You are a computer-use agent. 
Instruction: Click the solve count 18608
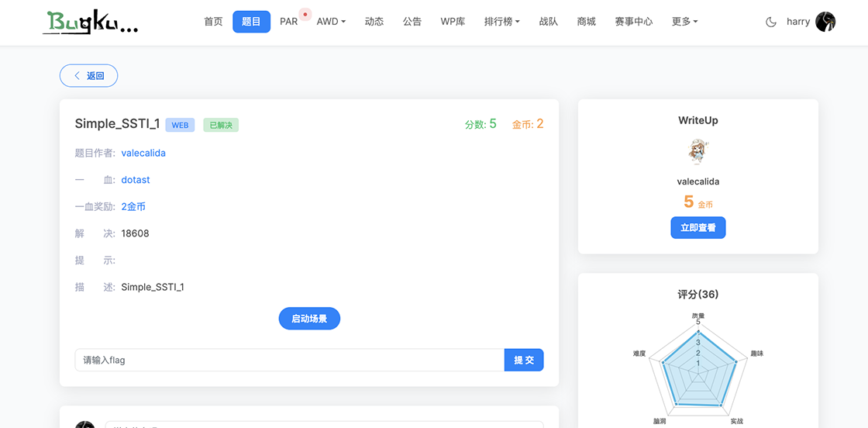pos(135,233)
